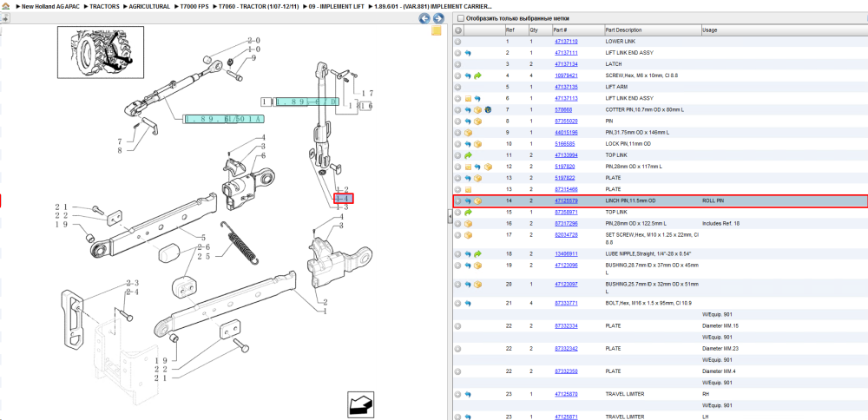The image size is (868, 420).
Task: Open 09 - IMPLEMENT LIFT breadcrumb
Action: (337, 6)
